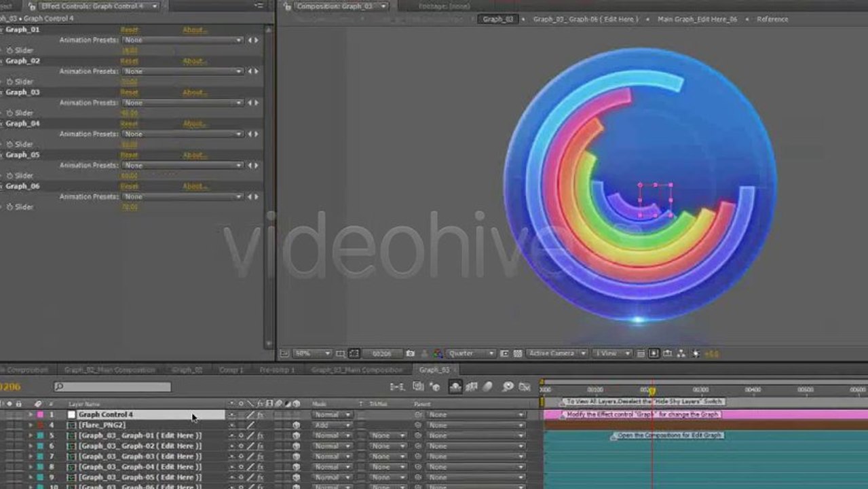Viewport: 868px width, 489px height.
Task: Switch to the Pre-comp 1 timeline tab
Action: (277, 370)
